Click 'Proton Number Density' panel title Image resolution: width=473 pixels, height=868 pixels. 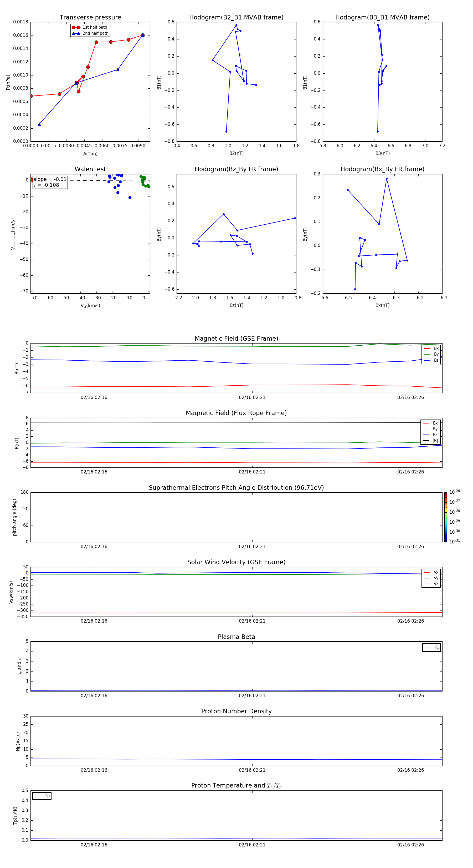click(x=236, y=711)
